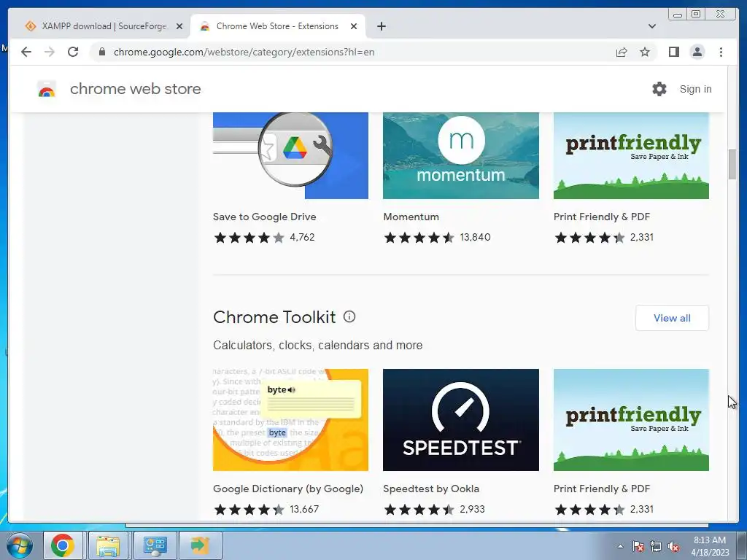Expand the tab search chevron
The image size is (747, 560).
tap(651, 26)
